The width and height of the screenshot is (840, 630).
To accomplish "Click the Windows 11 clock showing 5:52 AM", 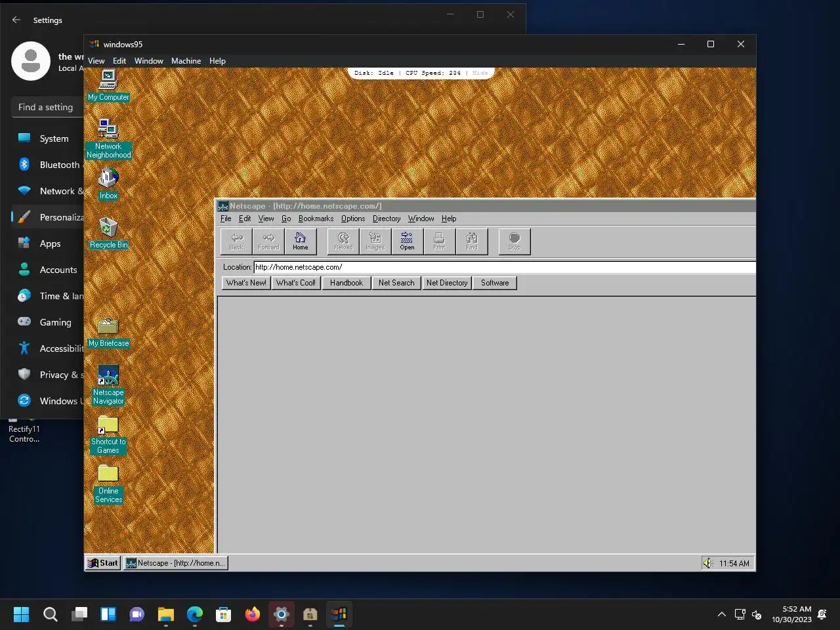I will (792, 614).
